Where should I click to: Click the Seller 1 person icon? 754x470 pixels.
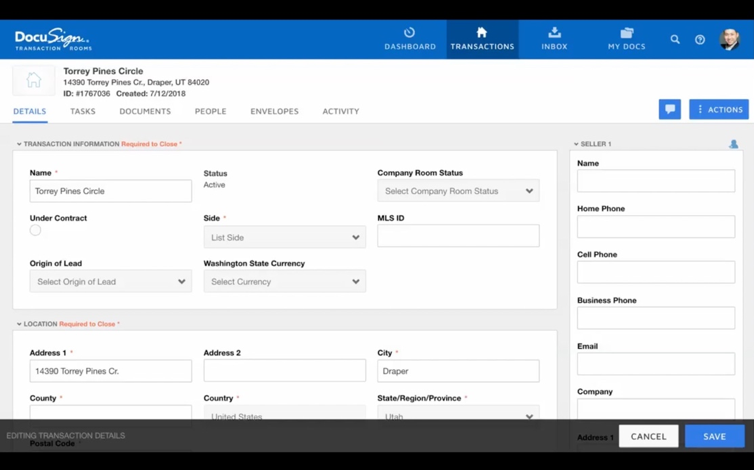733,144
